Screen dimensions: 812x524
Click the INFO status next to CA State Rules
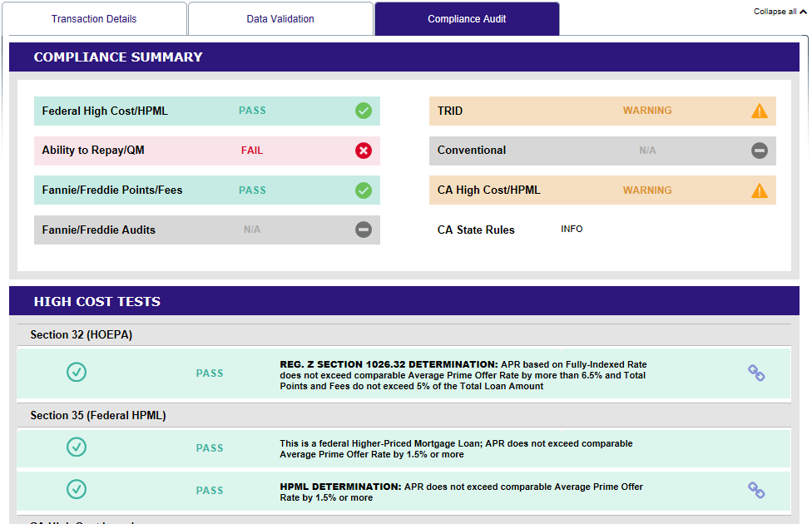point(572,229)
